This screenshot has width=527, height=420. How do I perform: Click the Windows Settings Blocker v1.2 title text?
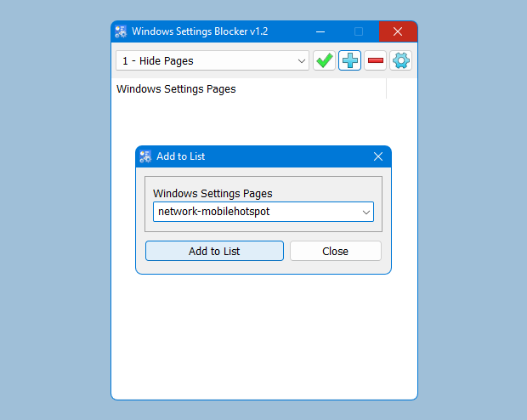[200, 32]
